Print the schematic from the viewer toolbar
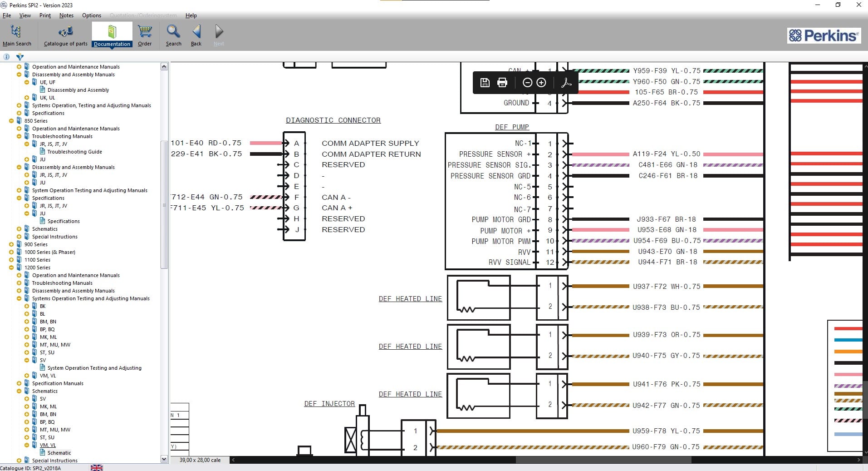The image size is (868, 471). 502,83
